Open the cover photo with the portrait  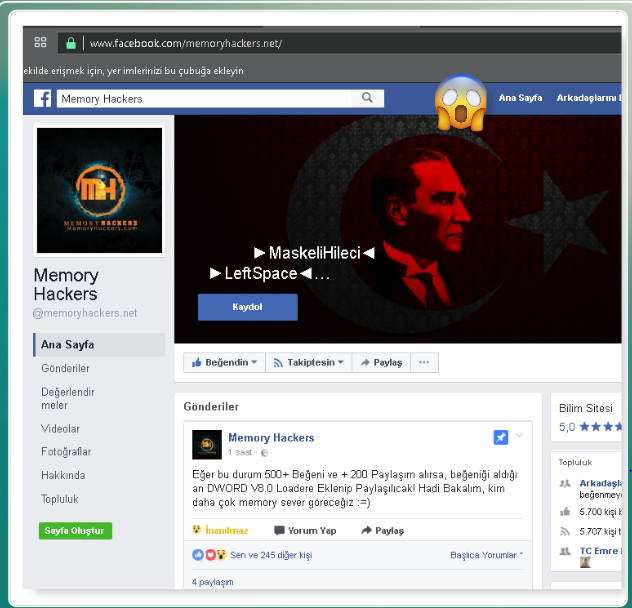398,229
